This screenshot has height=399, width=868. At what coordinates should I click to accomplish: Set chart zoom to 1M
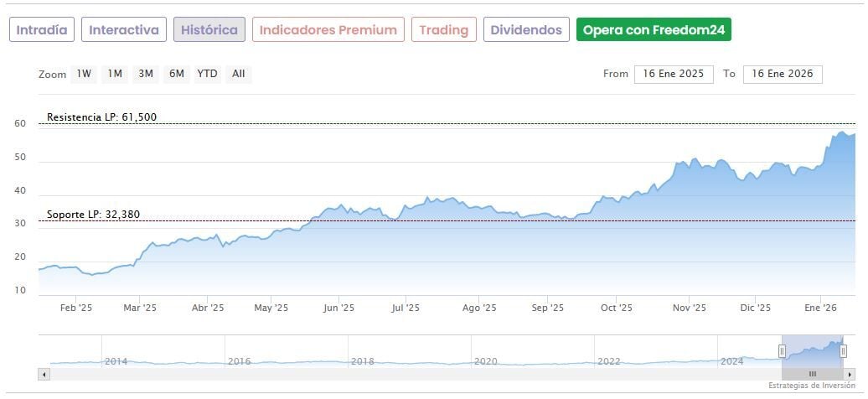pyautogui.click(x=115, y=74)
